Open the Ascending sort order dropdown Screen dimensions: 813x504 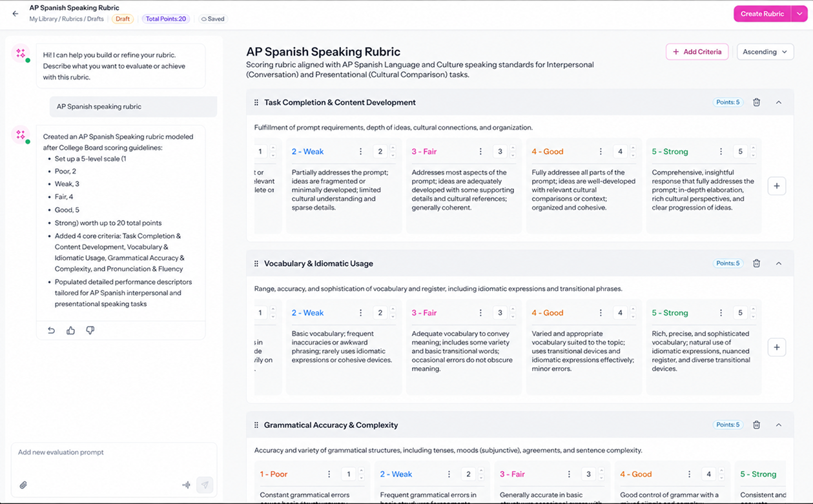(765, 52)
